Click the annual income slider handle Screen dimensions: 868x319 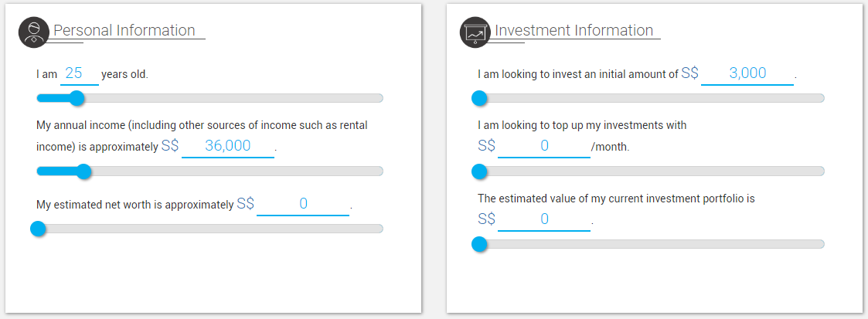click(x=83, y=171)
